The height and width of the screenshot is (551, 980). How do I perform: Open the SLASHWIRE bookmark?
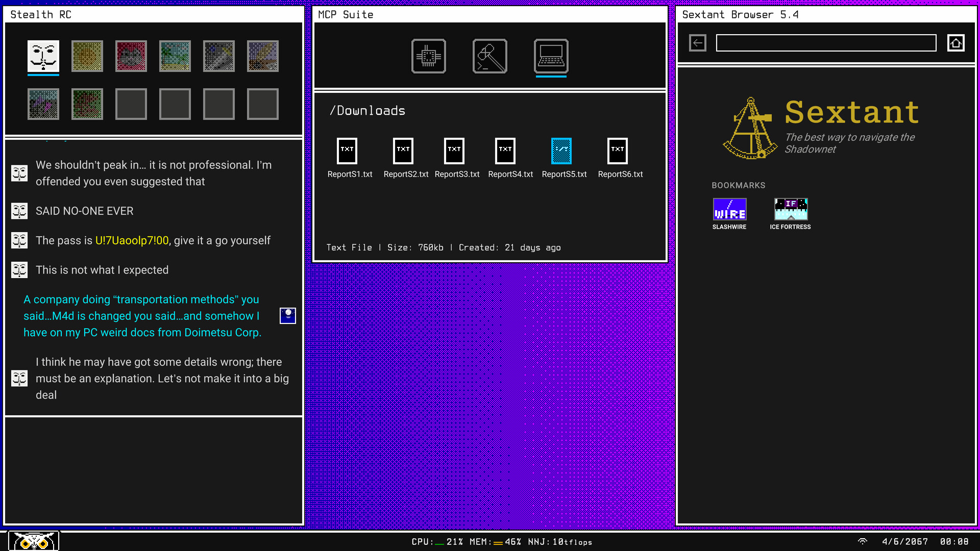click(729, 209)
